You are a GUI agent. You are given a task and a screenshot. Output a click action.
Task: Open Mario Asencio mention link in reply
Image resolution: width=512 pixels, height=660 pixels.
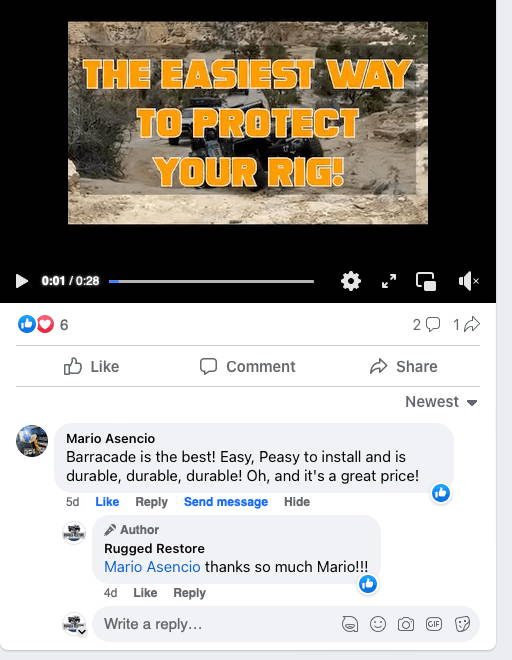tap(152, 567)
